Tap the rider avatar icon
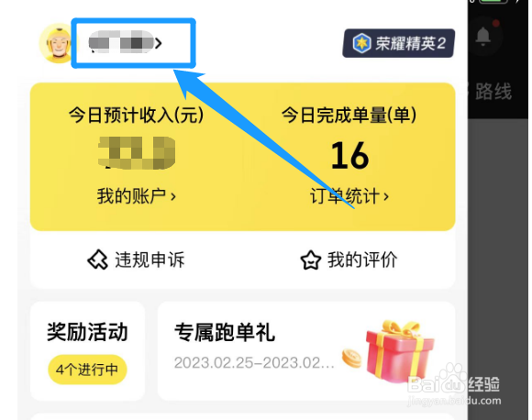Image resolution: width=532 pixels, height=420 pixels. coord(59,43)
